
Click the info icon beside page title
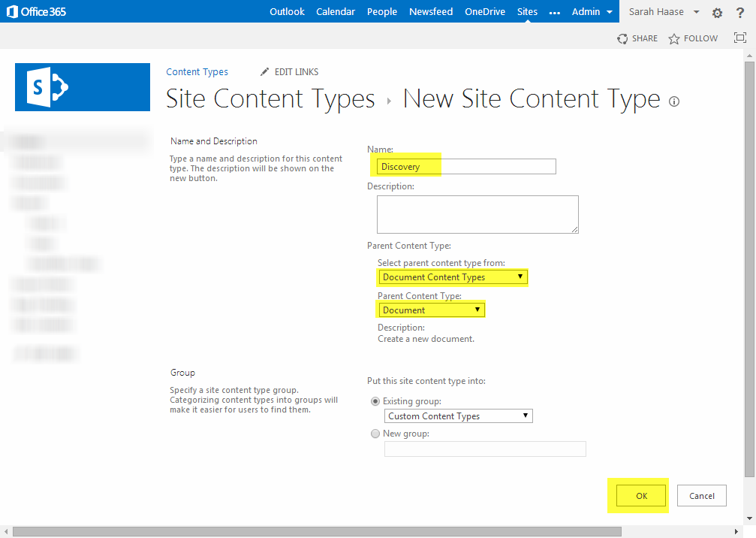point(673,101)
